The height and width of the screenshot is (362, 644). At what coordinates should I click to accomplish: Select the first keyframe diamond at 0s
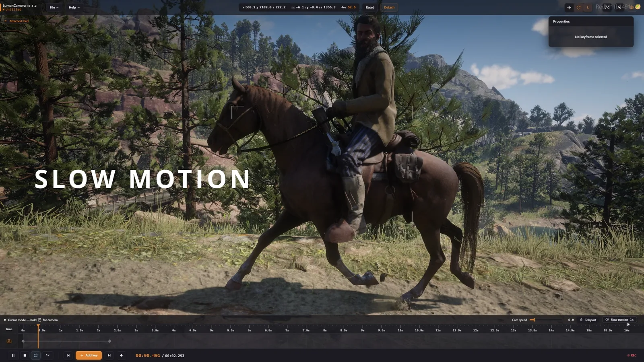pyautogui.click(x=23, y=341)
